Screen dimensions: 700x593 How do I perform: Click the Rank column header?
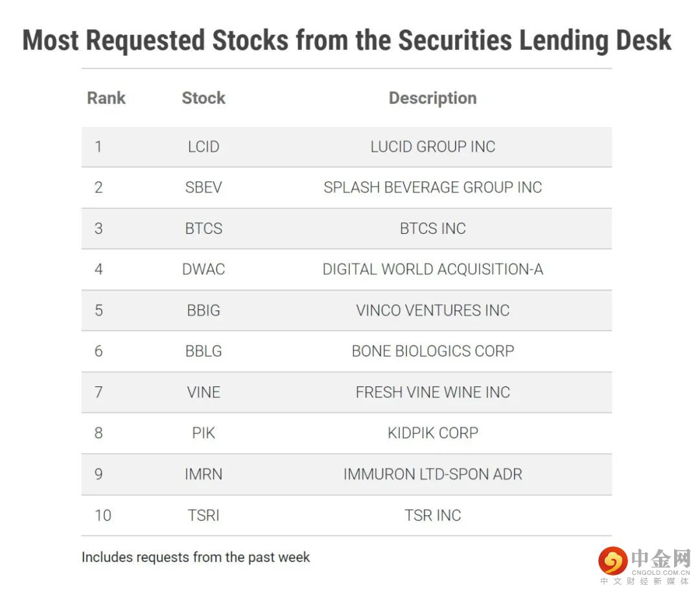[106, 98]
